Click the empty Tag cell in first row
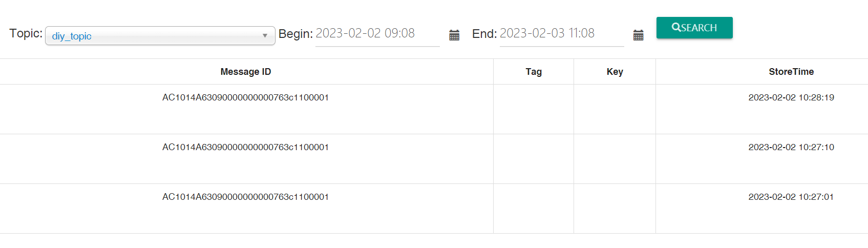Image resolution: width=868 pixels, height=248 pixels. point(534,109)
